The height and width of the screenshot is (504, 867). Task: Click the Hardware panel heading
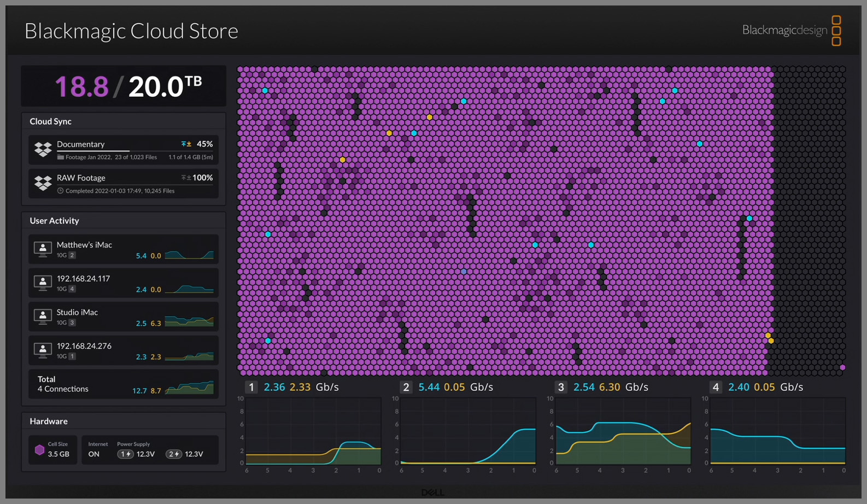pyautogui.click(x=49, y=421)
